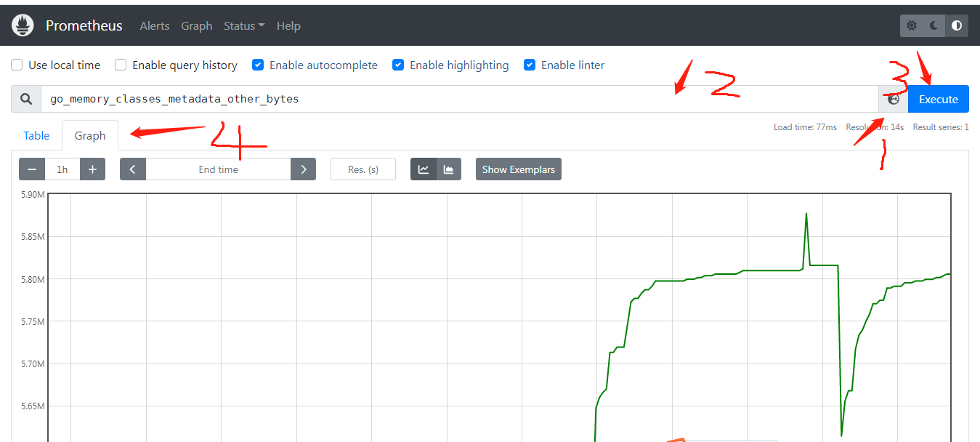The width and height of the screenshot is (980, 442).
Task: Enable query history checkbox
Action: pyautogui.click(x=121, y=65)
